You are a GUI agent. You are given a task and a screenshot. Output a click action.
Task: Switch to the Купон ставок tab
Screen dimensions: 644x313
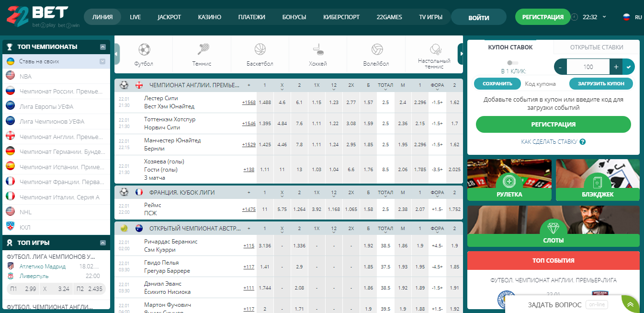point(510,47)
